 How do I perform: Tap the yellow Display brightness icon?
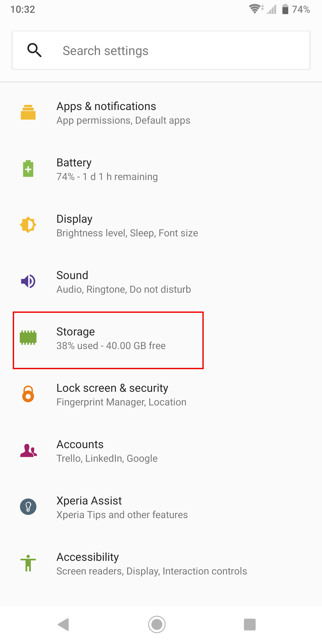click(28, 225)
